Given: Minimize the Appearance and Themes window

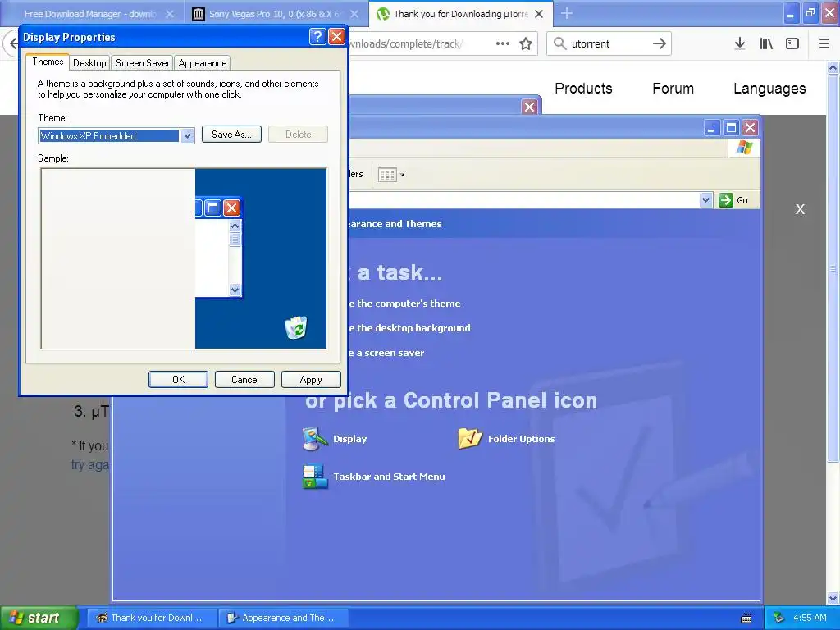Looking at the screenshot, I should (x=711, y=127).
